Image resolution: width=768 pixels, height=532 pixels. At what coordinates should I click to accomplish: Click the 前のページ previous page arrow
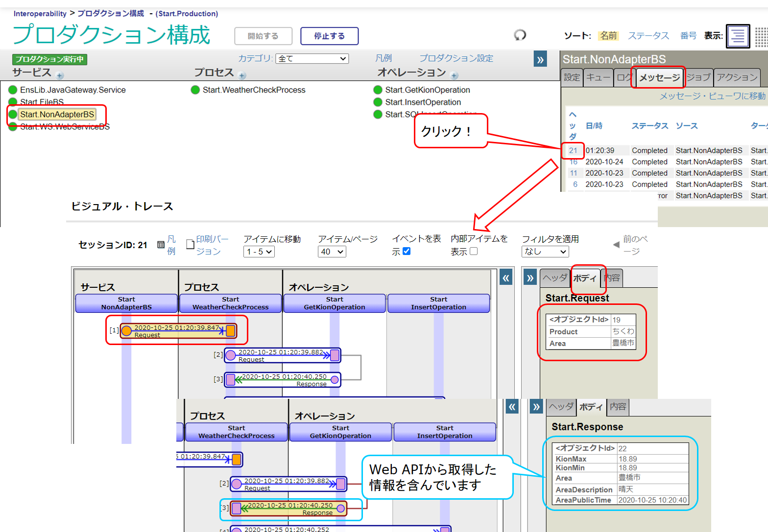[x=616, y=245]
